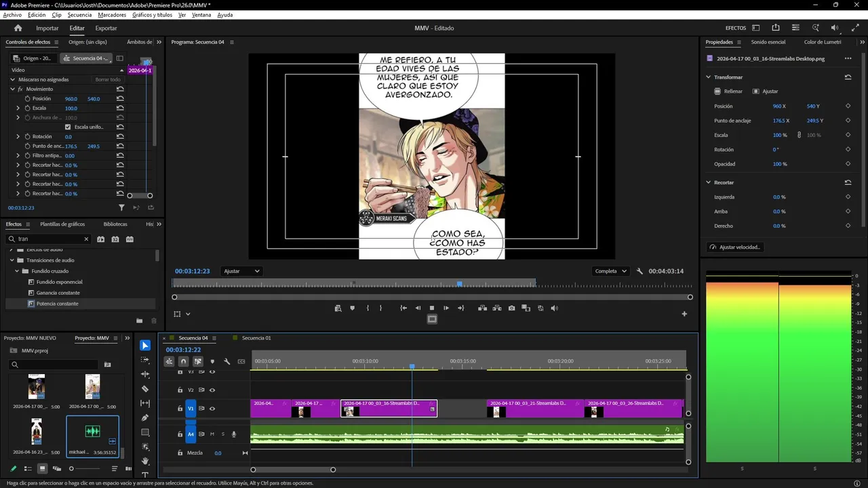Solo the A4 audio track

(x=222, y=434)
